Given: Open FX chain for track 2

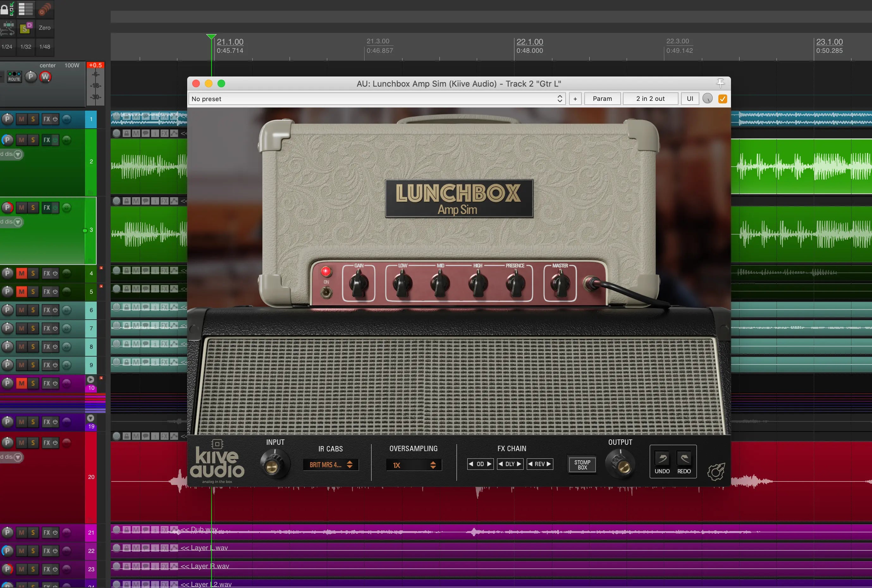Looking at the screenshot, I should [x=46, y=140].
